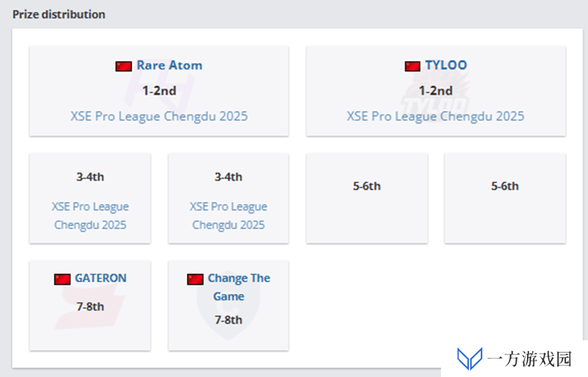Click the China flag beside Rare Atom
This screenshot has height=377, width=588.
click(x=123, y=66)
